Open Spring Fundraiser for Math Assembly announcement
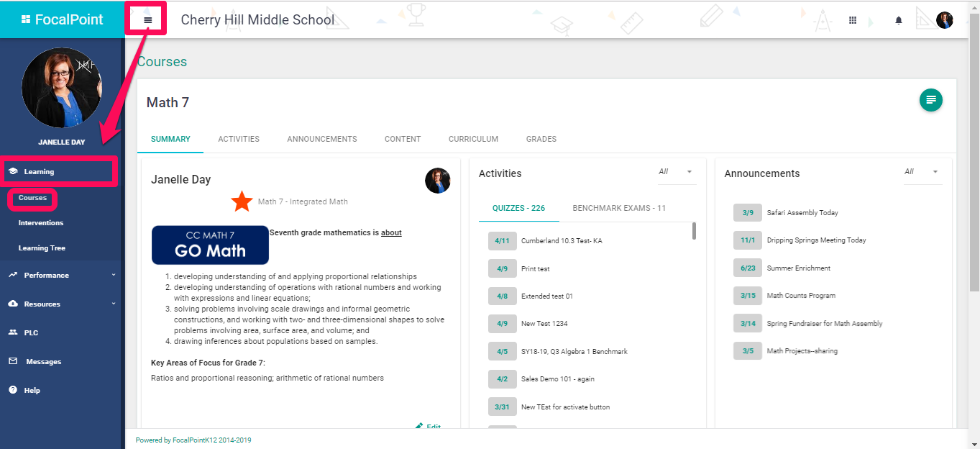980x449 pixels. pos(825,323)
